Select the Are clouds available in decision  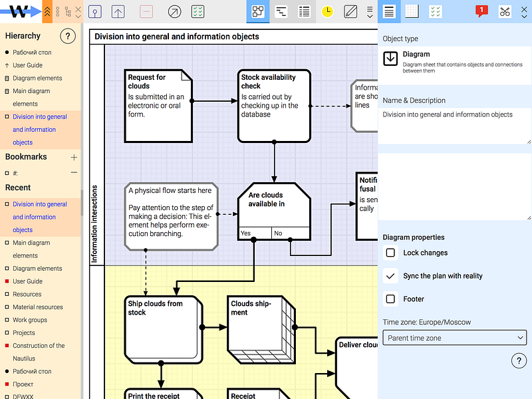(274, 211)
